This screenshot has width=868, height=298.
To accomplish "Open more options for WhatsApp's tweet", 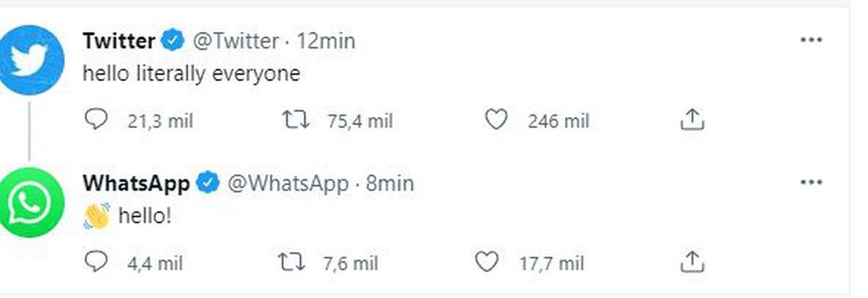I will (x=812, y=182).
